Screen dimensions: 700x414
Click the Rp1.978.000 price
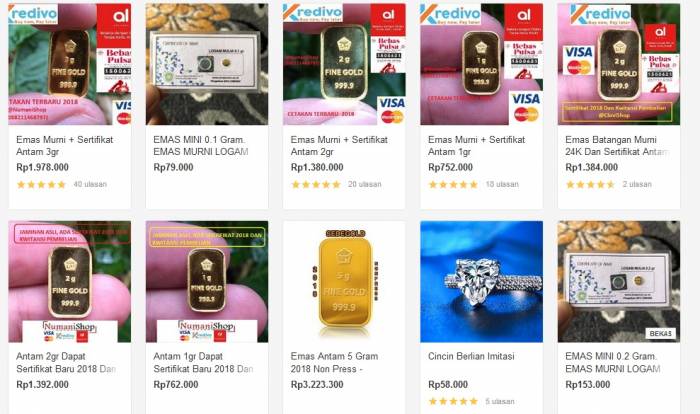(x=42, y=167)
